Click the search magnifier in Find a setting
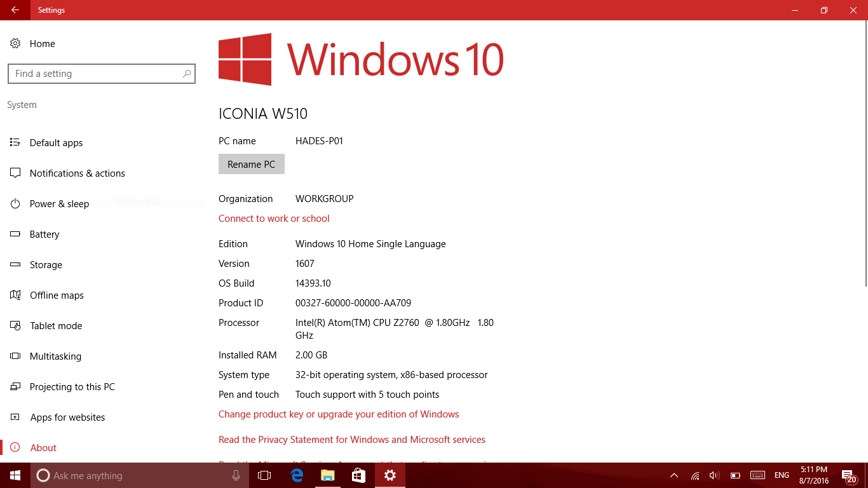This screenshot has width=868, height=488. pyautogui.click(x=187, y=74)
